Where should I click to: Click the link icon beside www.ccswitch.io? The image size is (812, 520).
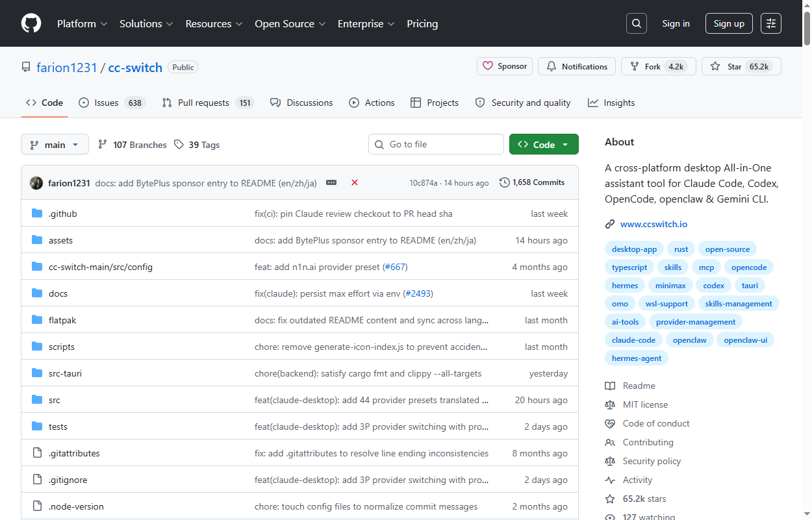(x=610, y=224)
